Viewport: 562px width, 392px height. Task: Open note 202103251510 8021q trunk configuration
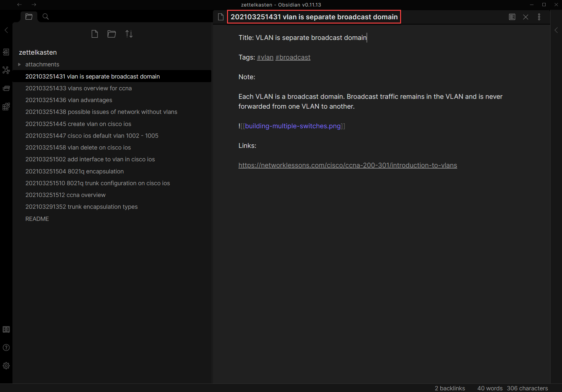tap(112, 183)
